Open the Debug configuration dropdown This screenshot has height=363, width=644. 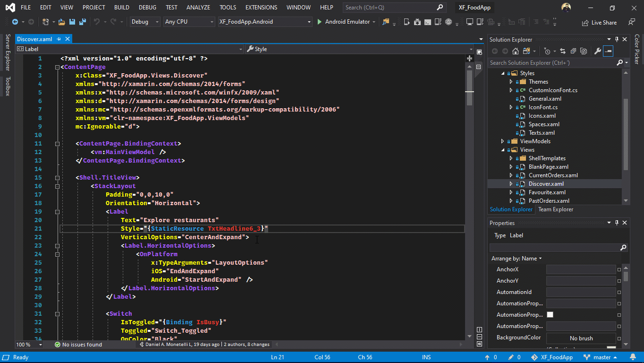pos(144,22)
